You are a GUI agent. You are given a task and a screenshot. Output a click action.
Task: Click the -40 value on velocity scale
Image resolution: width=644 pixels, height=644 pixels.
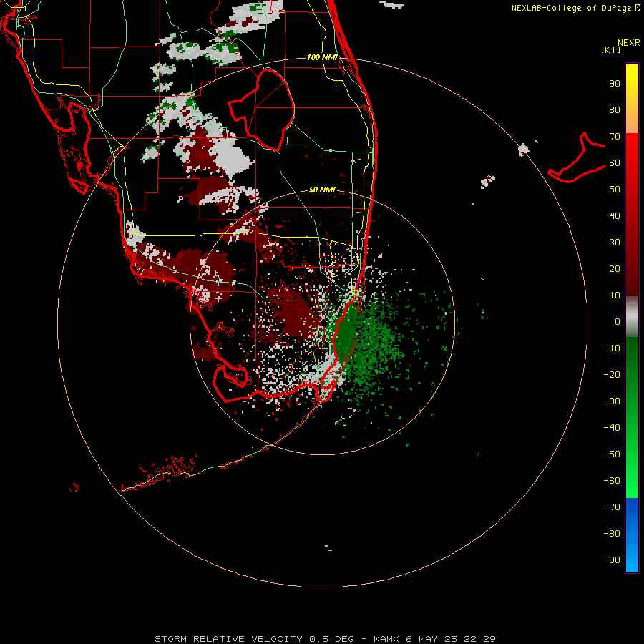pyautogui.click(x=612, y=428)
